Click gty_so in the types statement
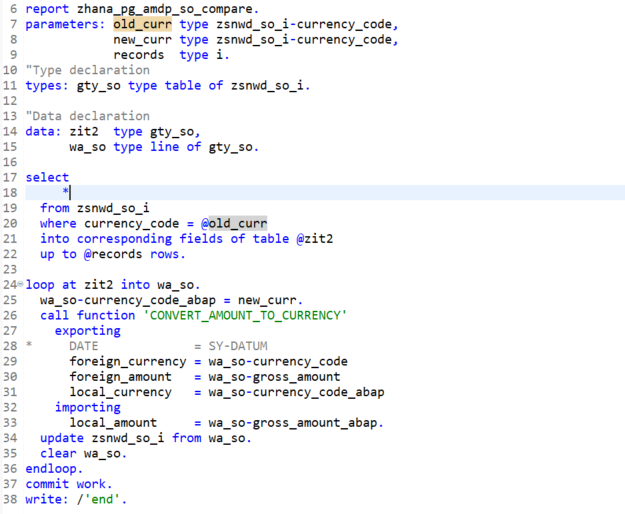Screen dimensions: 625x514 98,86
